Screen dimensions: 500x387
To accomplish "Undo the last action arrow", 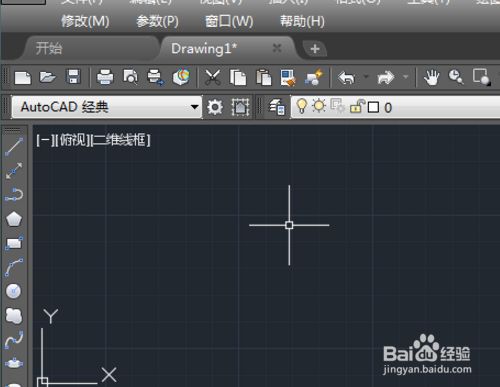I will (x=347, y=78).
